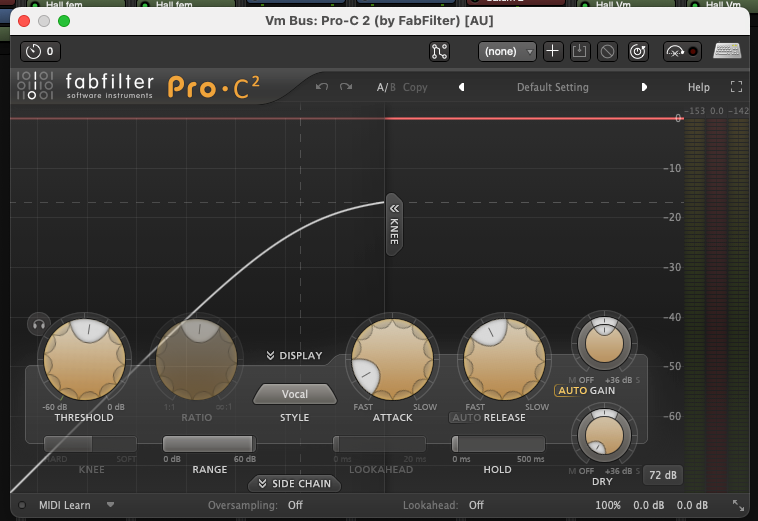
Task: Zoom the plugin window with the green button
Action: (64, 21)
